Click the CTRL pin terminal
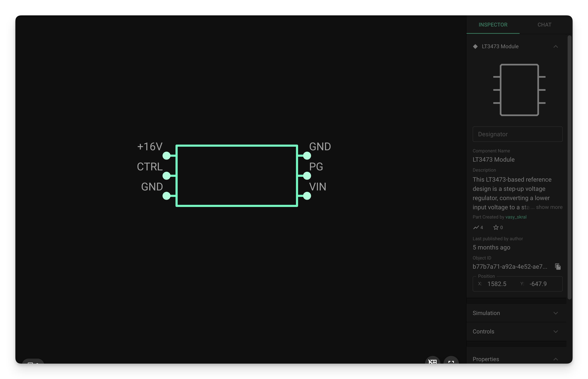This screenshot has width=588, height=379. click(167, 176)
